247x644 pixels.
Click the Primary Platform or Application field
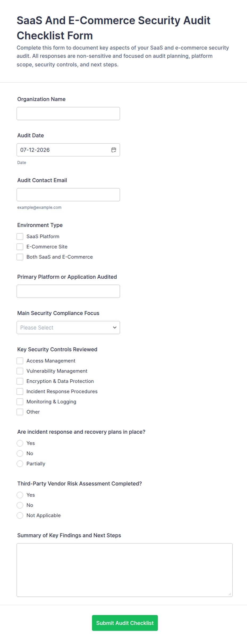click(x=68, y=291)
